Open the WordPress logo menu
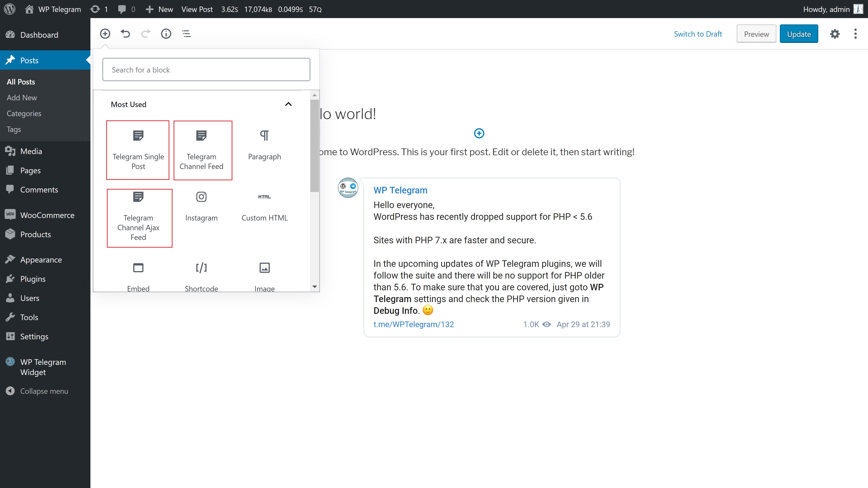The height and width of the screenshot is (488, 868). (10, 9)
